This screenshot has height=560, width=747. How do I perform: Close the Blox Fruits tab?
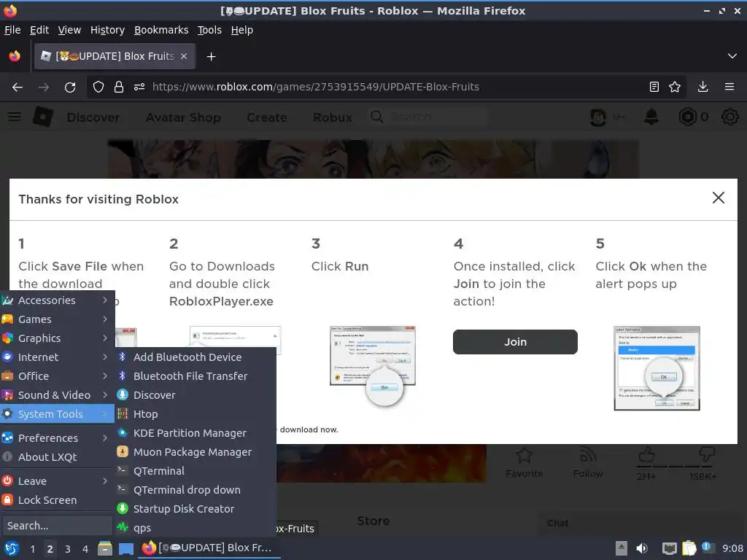(x=184, y=56)
